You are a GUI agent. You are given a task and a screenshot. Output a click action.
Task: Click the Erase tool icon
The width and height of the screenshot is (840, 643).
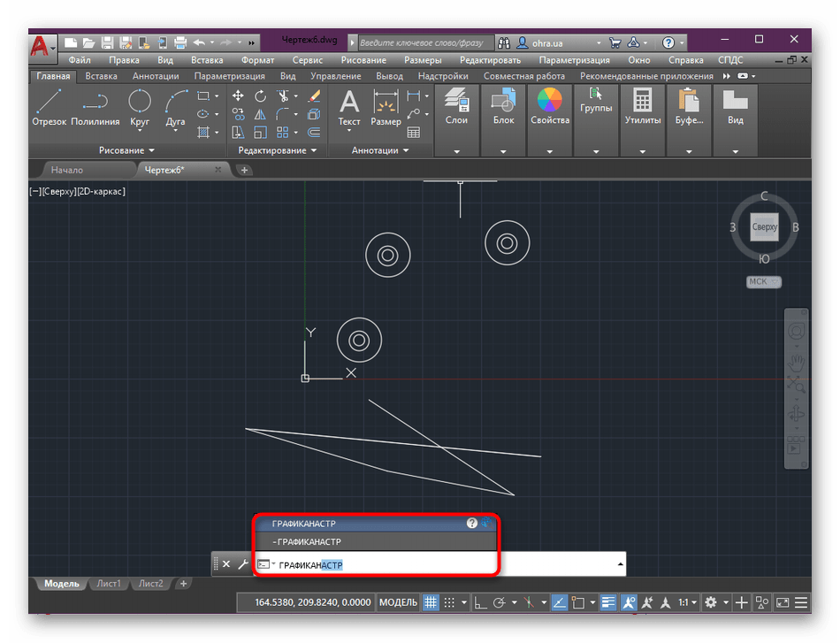click(x=314, y=96)
